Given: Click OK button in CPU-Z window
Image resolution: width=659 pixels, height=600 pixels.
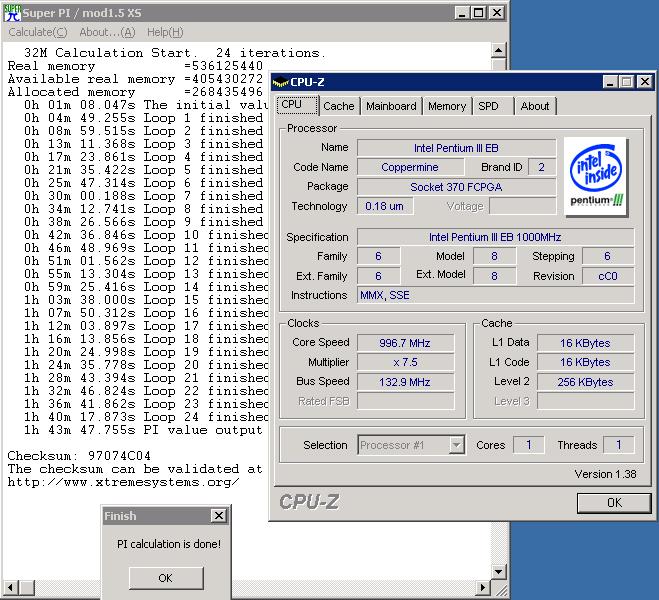Looking at the screenshot, I should coord(614,503).
